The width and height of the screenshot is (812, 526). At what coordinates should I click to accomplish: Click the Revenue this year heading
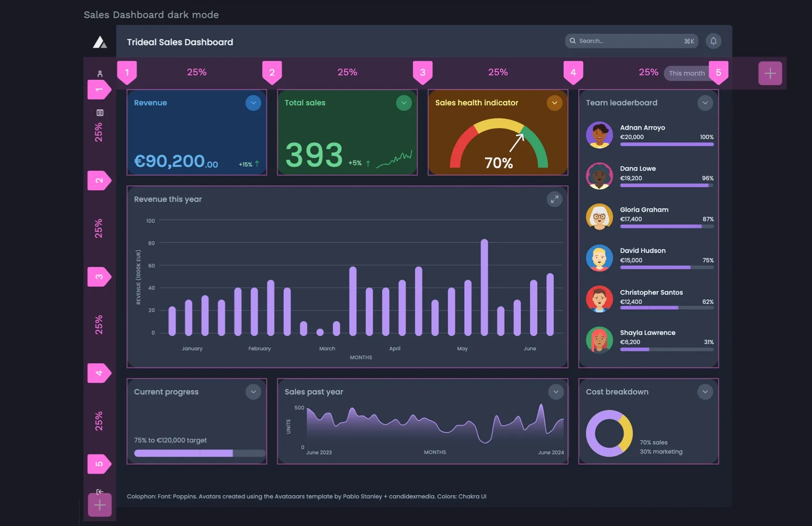(x=168, y=199)
